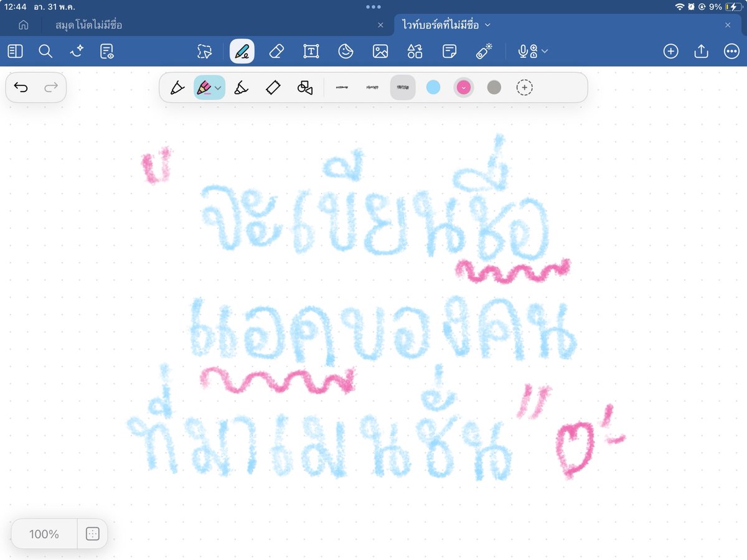This screenshot has height=560, width=747.
Task: Open the more options ellipsis menu
Action: point(731,51)
